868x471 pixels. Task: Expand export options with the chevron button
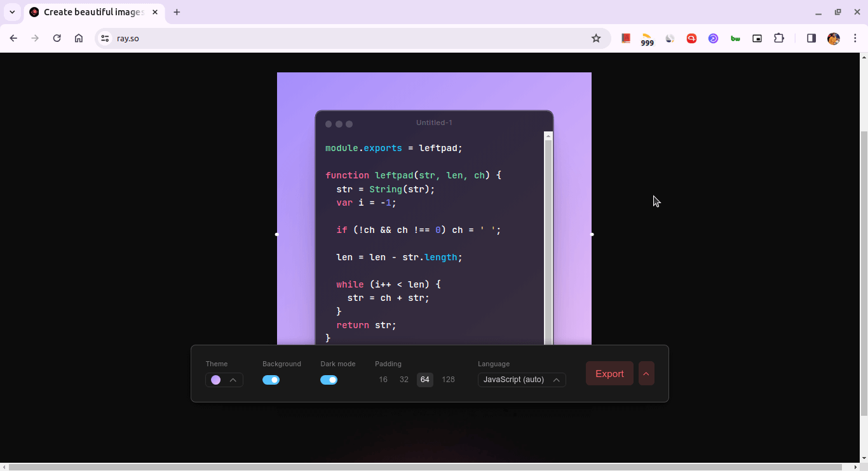coord(646,373)
